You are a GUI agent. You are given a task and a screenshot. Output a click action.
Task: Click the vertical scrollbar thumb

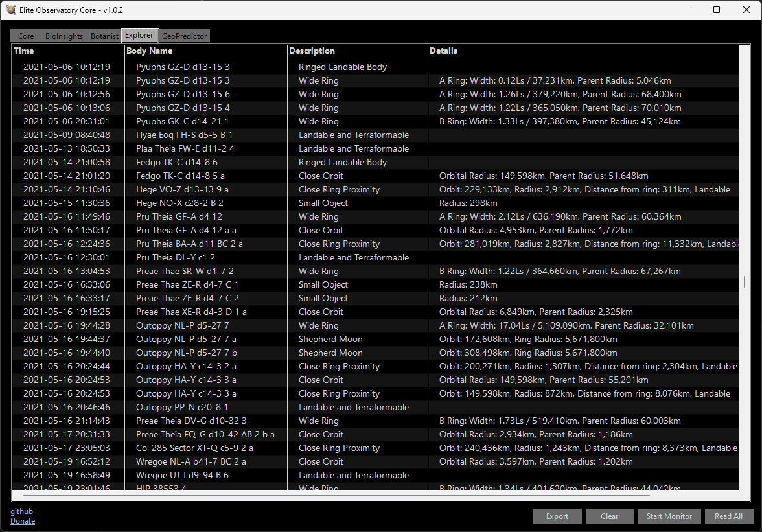[x=745, y=282]
